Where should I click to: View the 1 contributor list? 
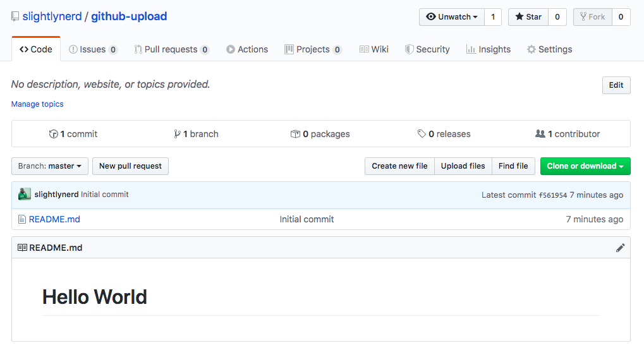(x=568, y=134)
